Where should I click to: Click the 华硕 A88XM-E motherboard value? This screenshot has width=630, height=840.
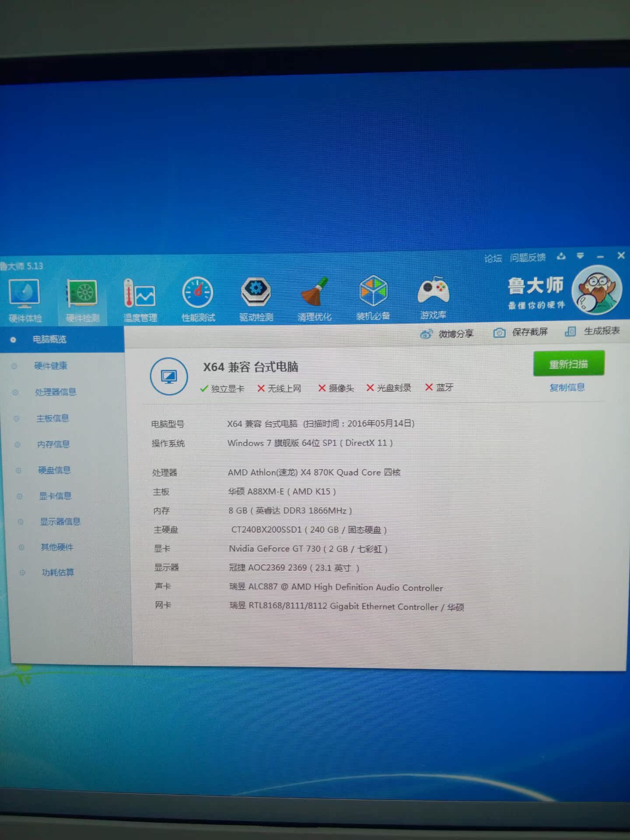pyautogui.click(x=282, y=492)
